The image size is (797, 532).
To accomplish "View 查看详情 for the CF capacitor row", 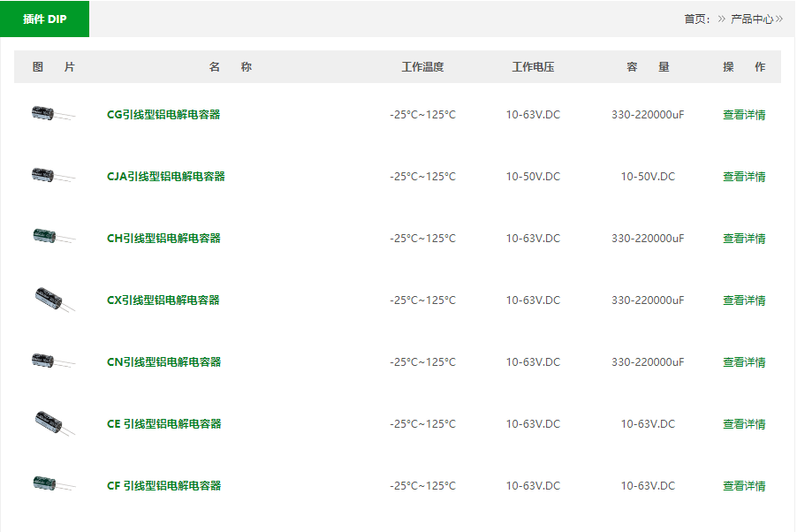I will pos(744,486).
